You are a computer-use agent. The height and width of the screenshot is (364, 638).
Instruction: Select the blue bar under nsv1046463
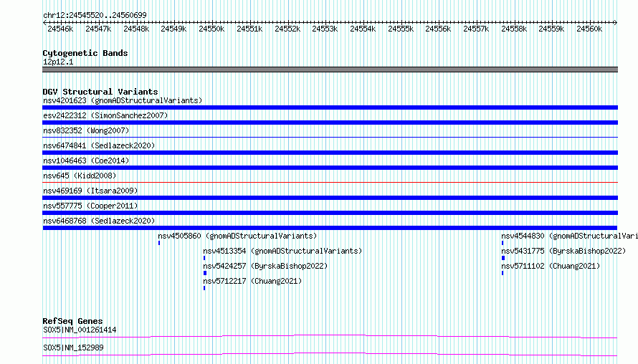[330, 168]
